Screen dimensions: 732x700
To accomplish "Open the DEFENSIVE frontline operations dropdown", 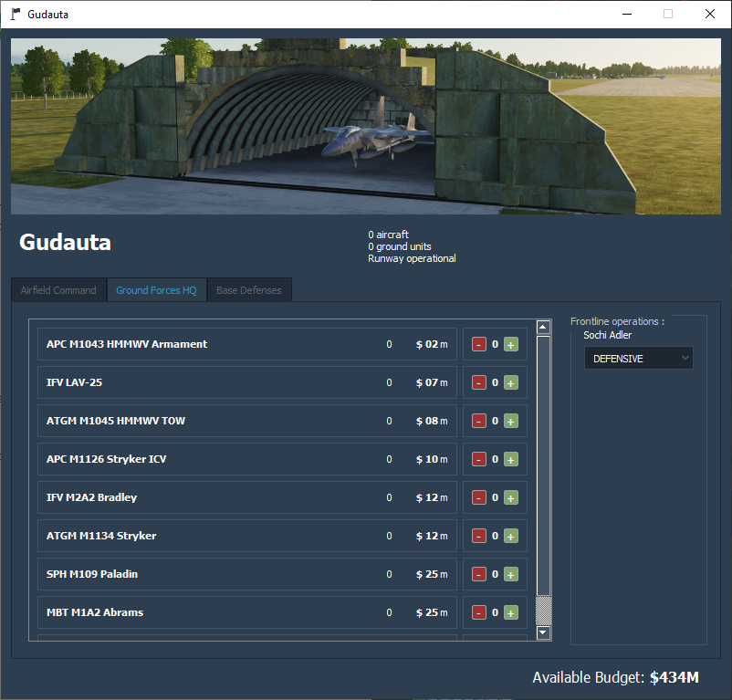I will pos(638,358).
